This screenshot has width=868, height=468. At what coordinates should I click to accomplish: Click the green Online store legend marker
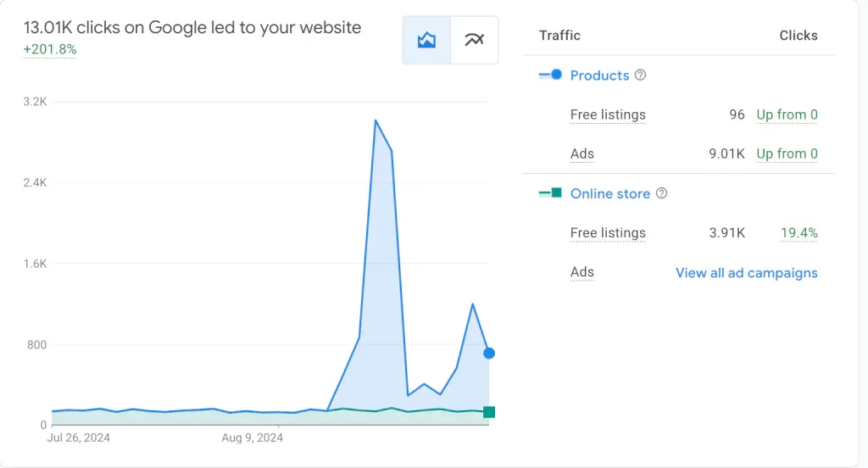click(551, 193)
